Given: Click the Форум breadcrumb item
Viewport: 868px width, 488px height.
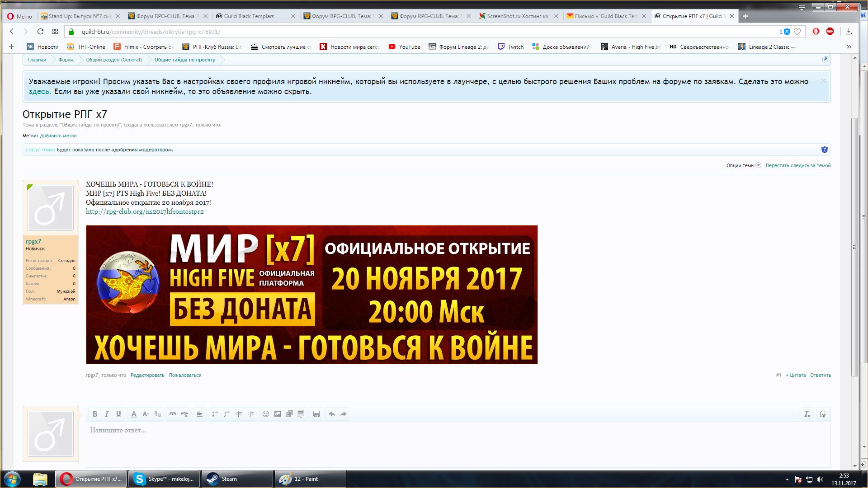Looking at the screenshot, I should [66, 60].
